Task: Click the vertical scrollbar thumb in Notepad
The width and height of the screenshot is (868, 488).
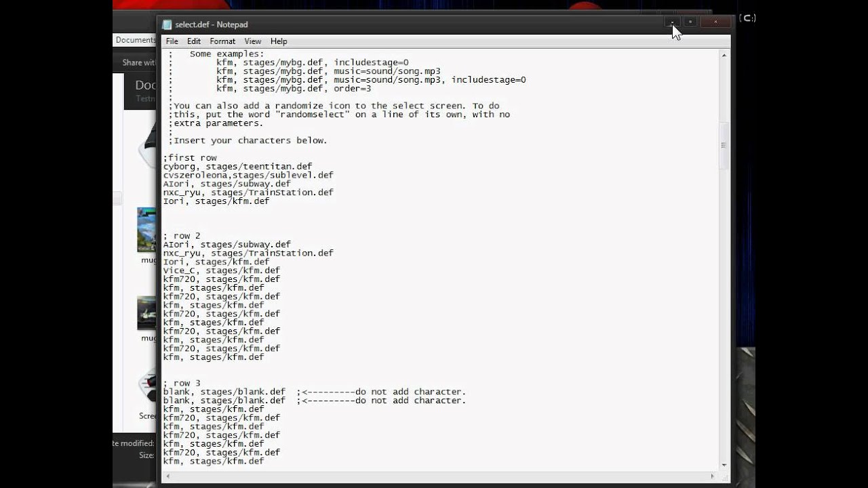Action: point(724,145)
